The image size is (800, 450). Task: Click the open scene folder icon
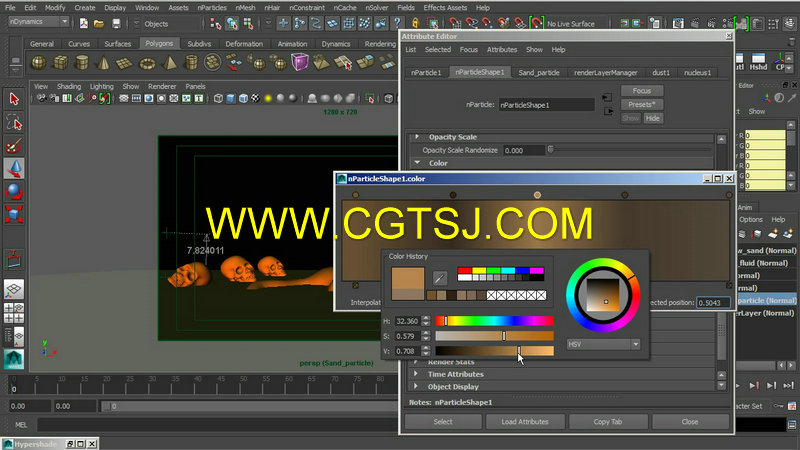click(99, 23)
